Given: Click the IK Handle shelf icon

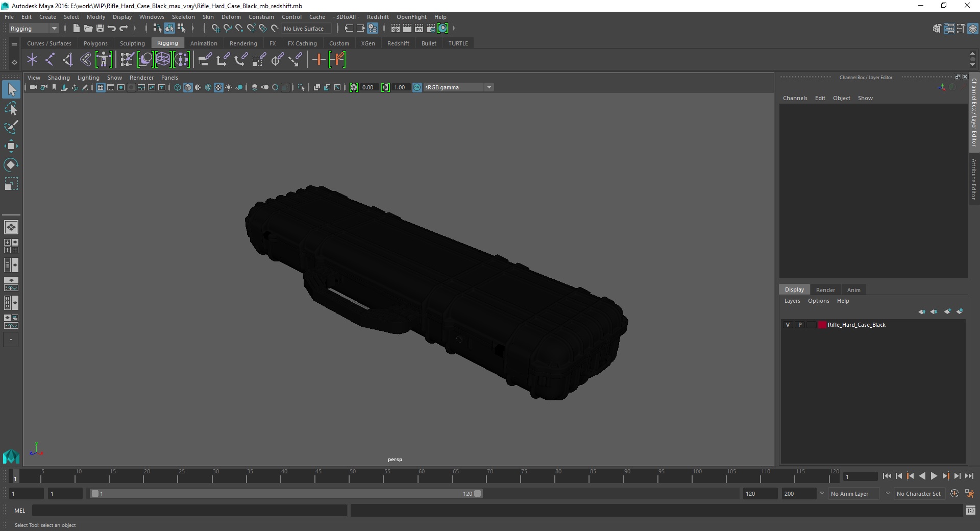Looking at the screenshot, I should pyautogui.click(x=67, y=60).
